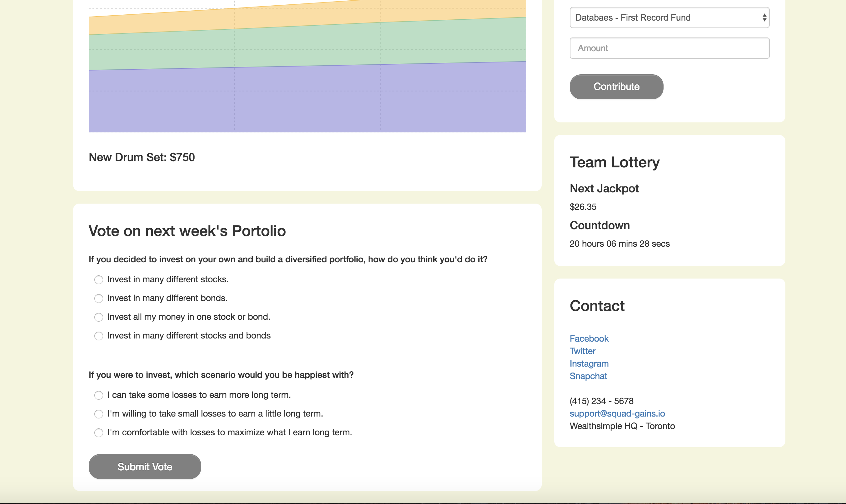Open the First Record Fund dropdown

point(669,18)
